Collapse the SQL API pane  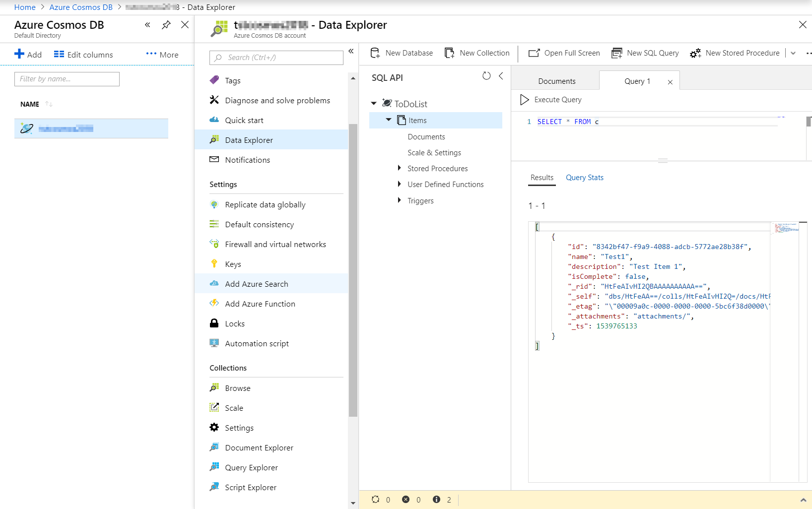tap(501, 76)
